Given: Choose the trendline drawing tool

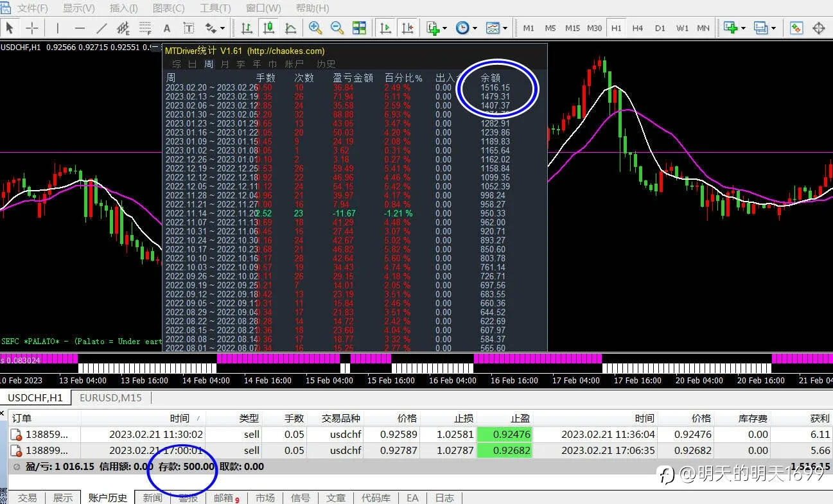Looking at the screenshot, I should click(101, 28).
